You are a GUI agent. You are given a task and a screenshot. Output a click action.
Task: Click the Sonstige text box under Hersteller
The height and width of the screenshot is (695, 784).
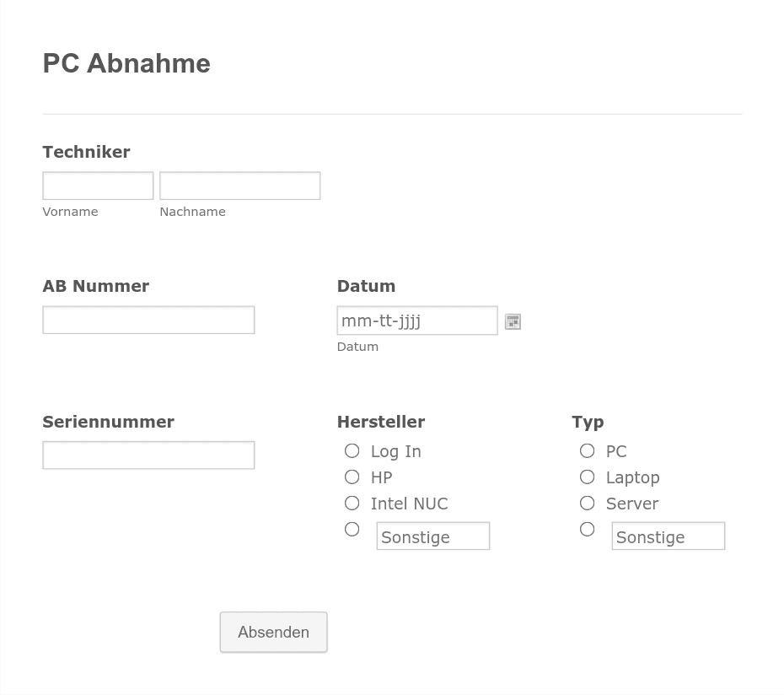click(433, 536)
